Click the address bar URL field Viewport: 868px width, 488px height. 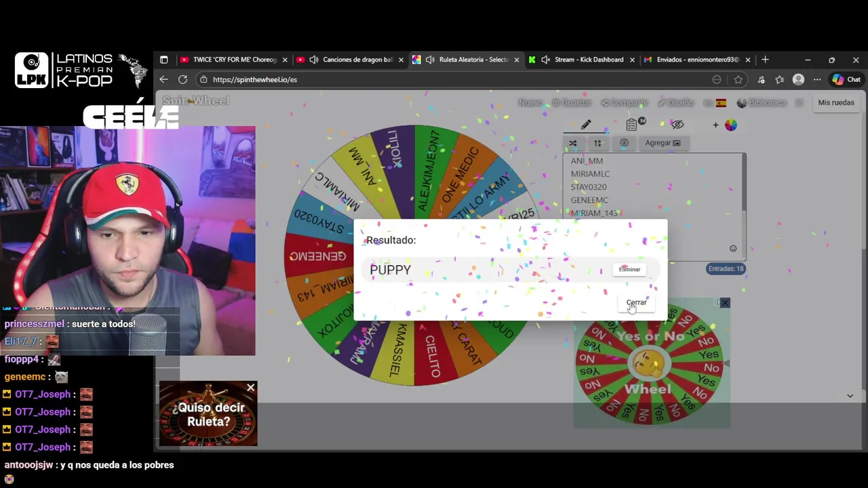454,79
